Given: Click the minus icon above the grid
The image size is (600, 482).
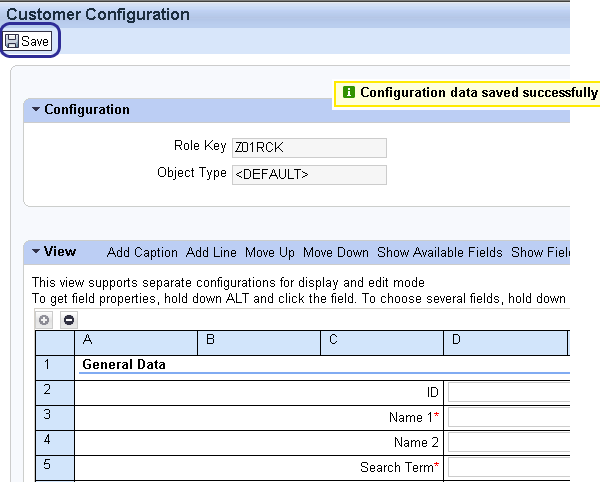Looking at the screenshot, I should (x=68, y=320).
